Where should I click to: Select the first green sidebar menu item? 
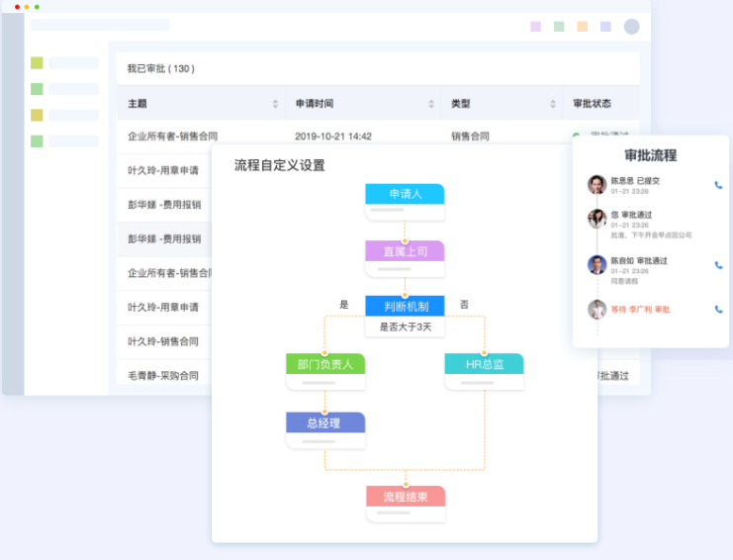[37, 63]
